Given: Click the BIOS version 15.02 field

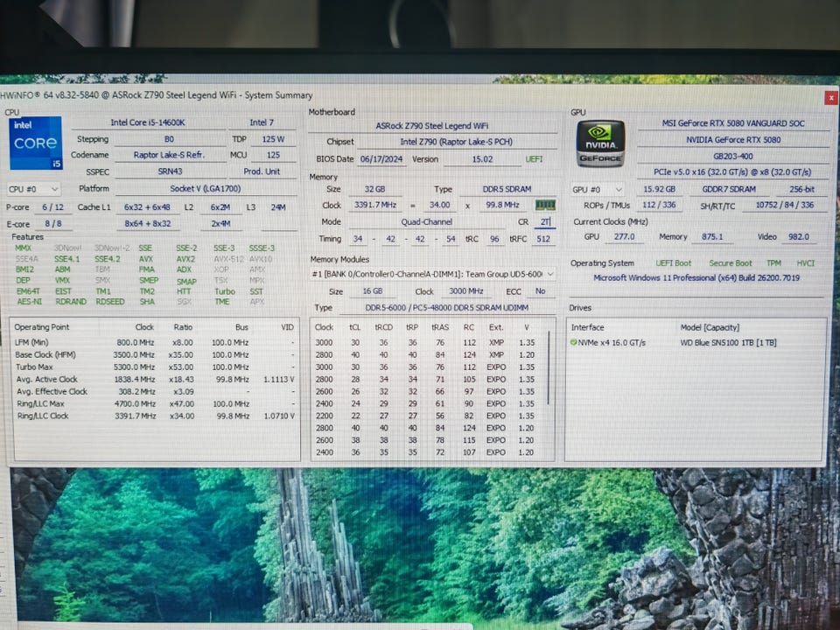Looking at the screenshot, I should [x=482, y=159].
